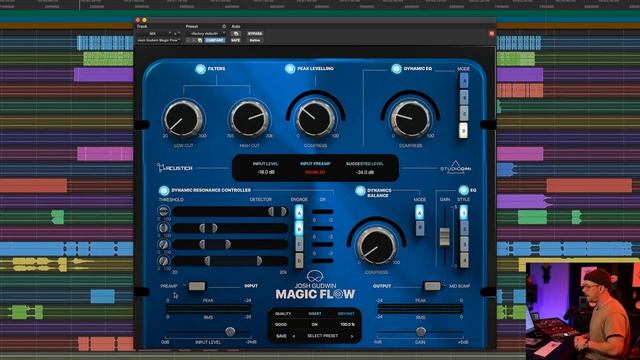Screen dimensions: 640x360
Task: Select Dynamics Balance mode B
Action: tap(420, 229)
